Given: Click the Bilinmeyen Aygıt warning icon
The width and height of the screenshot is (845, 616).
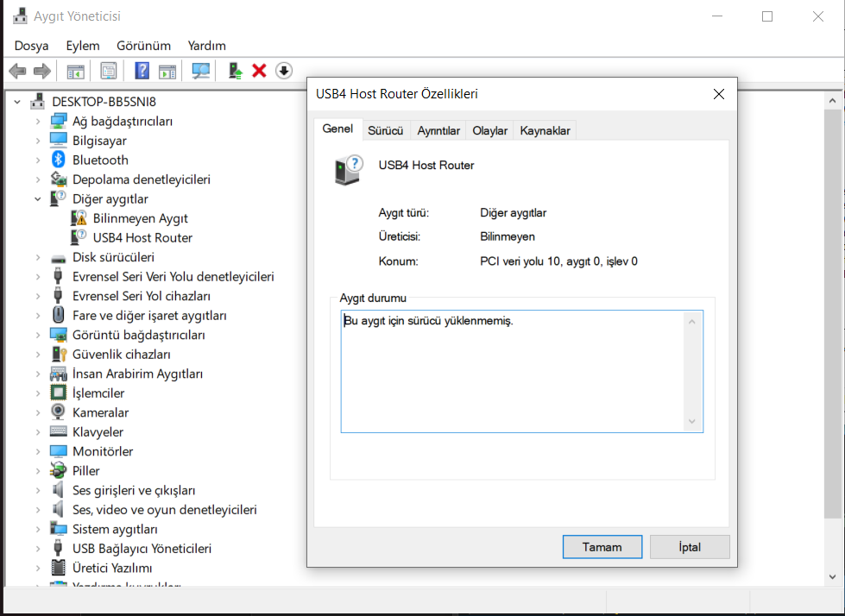Looking at the screenshot, I should 79,218.
